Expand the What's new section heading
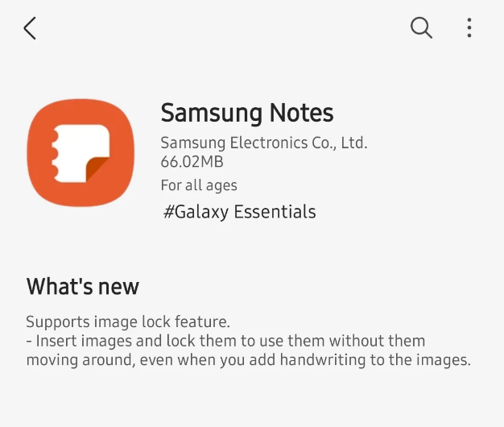504x427 pixels. point(83,286)
